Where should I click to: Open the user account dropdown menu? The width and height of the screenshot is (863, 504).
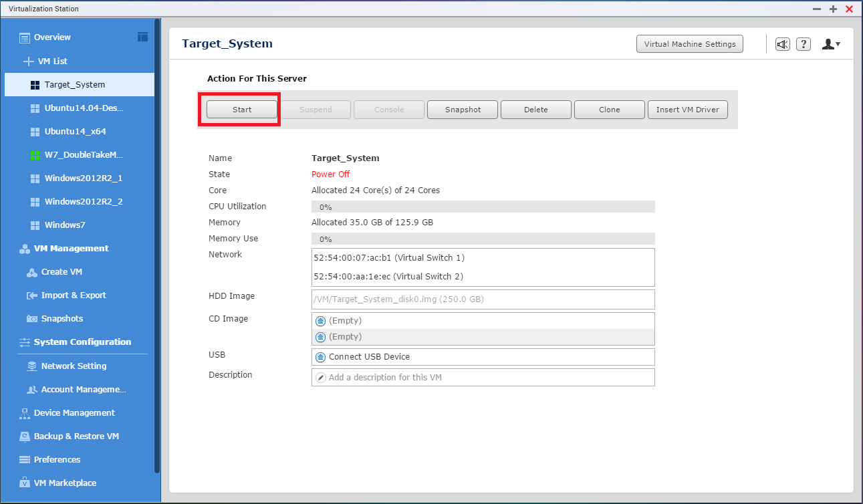tap(831, 44)
